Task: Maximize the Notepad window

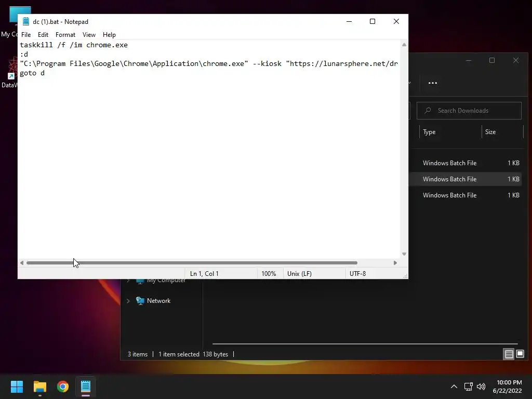Action: coord(373,21)
